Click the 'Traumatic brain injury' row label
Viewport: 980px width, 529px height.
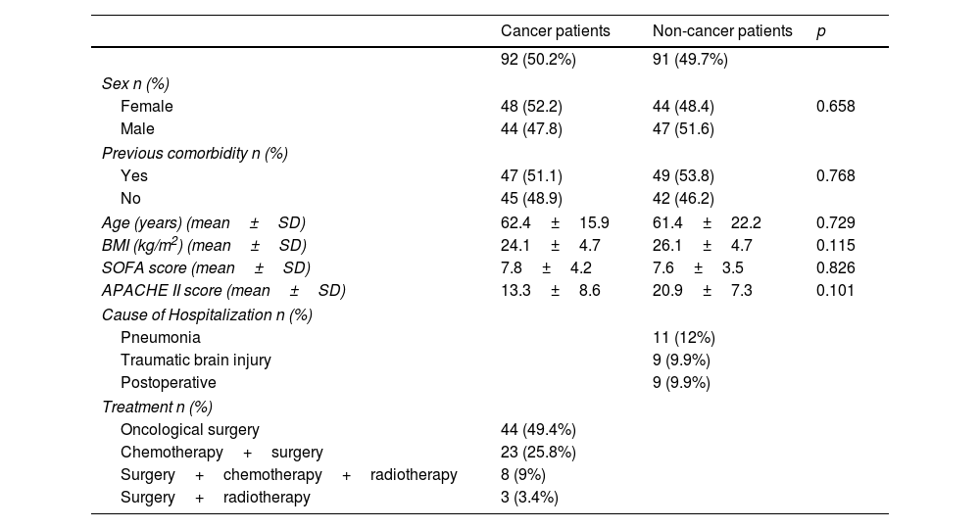pos(196,360)
